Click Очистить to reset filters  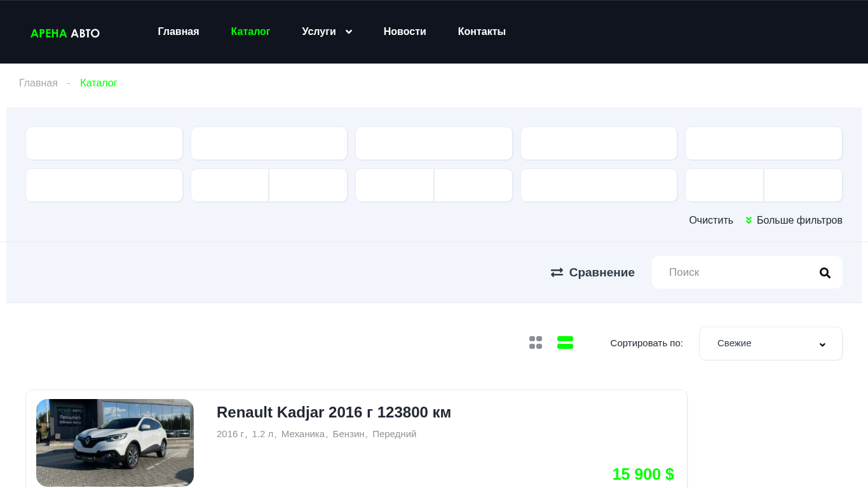click(710, 220)
